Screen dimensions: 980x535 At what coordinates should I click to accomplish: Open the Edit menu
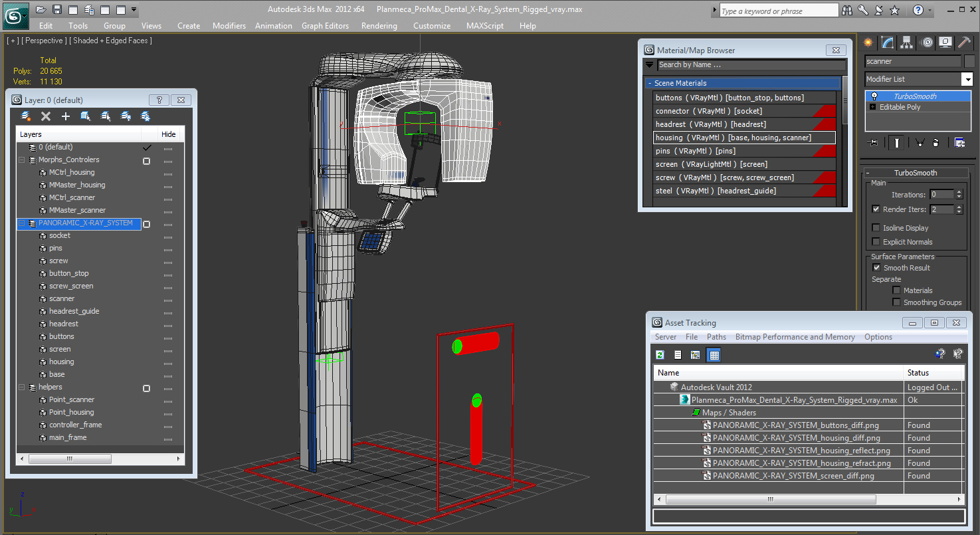tap(46, 26)
